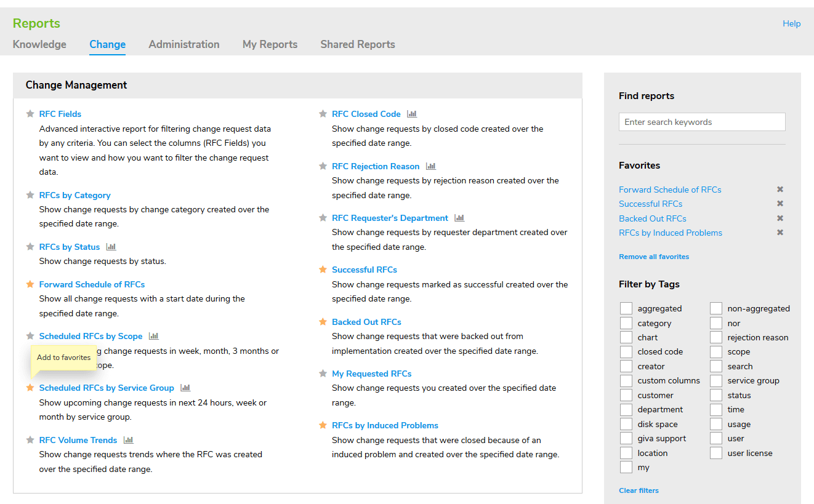The height and width of the screenshot is (504, 814).
Task: Open the Shared Reports tab
Action: pyautogui.click(x=357, y=44)
